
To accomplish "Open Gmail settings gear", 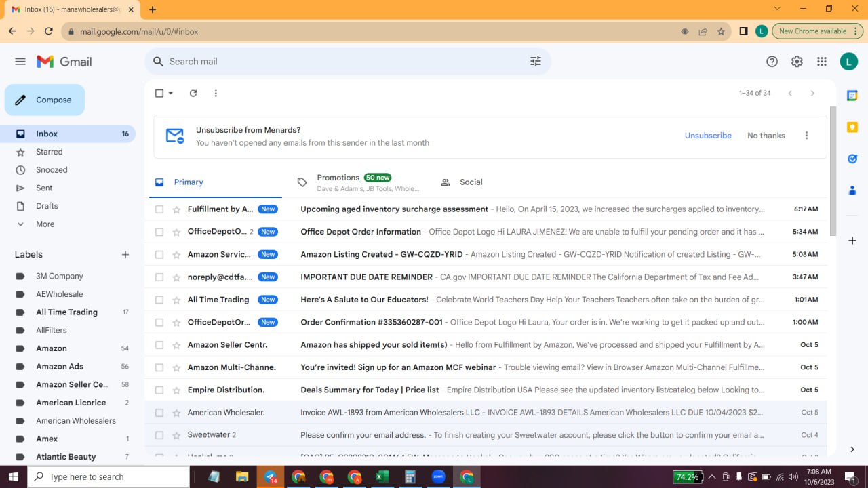I will tap(797, 62).
